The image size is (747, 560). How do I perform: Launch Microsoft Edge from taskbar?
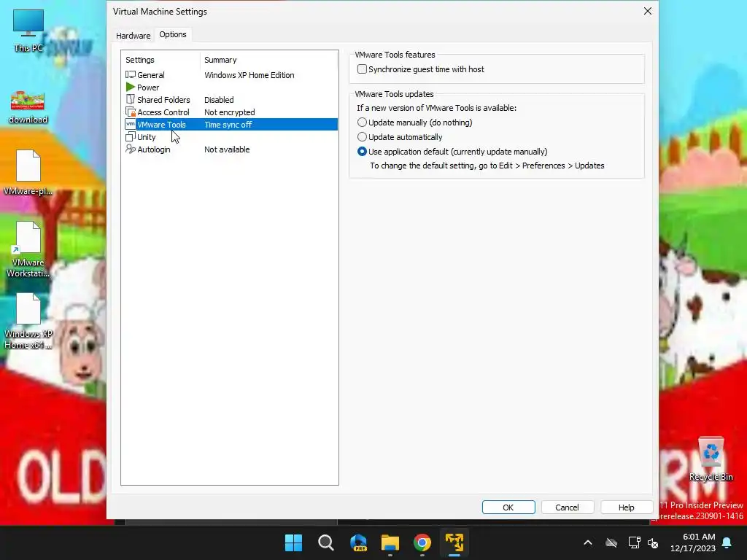click(358, 542)
